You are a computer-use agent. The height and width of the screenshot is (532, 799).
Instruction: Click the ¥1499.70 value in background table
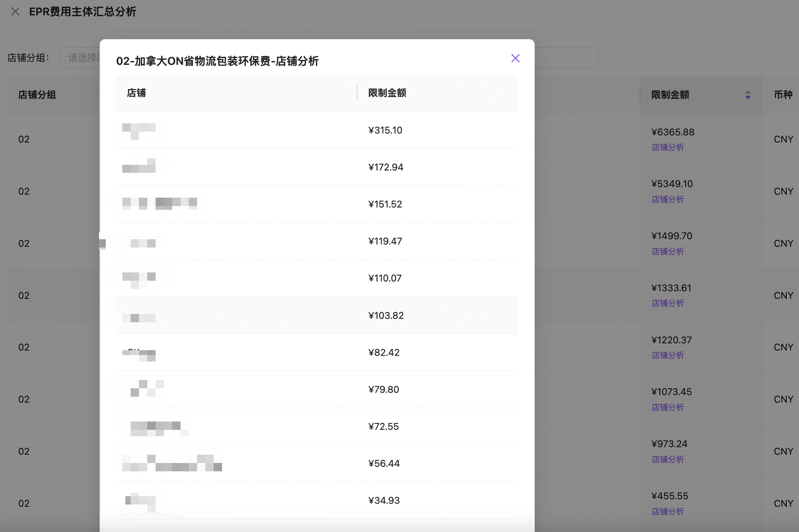[671, 236]
